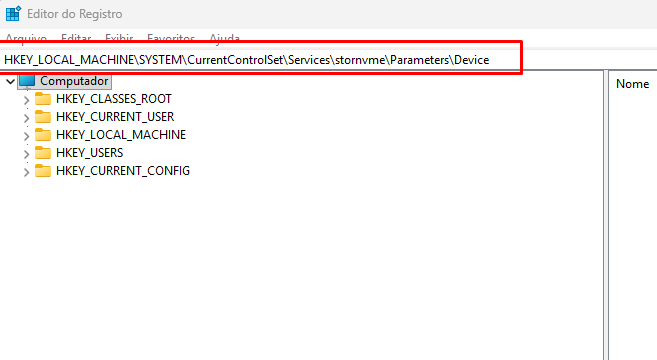This screenshot has width=657, height=360.
Task: Click the Registry Editor app icon
Action: pyautogui.click(x=13, y=13)
